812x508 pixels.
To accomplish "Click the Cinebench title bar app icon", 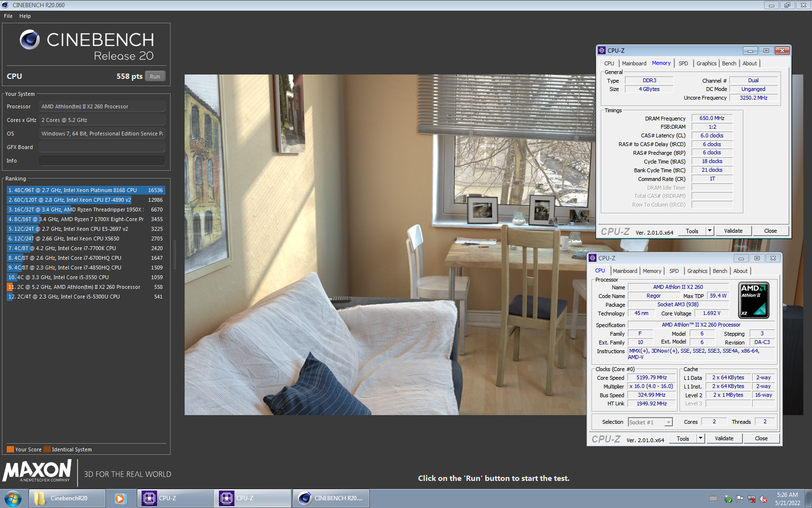I will click(5, 5).
